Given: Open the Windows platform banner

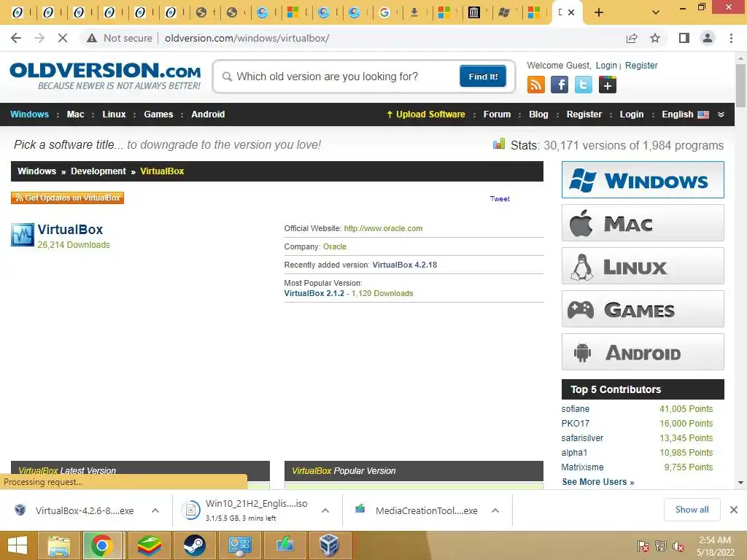Looking at the screenshot, I should (x=643, y=180).
